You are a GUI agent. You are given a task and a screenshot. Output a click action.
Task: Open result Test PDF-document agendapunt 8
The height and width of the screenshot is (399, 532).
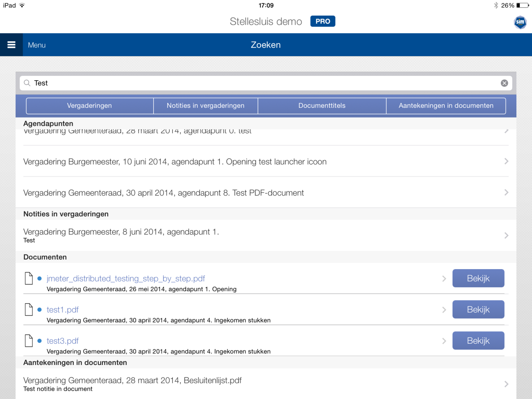click(x=266, y=193)
